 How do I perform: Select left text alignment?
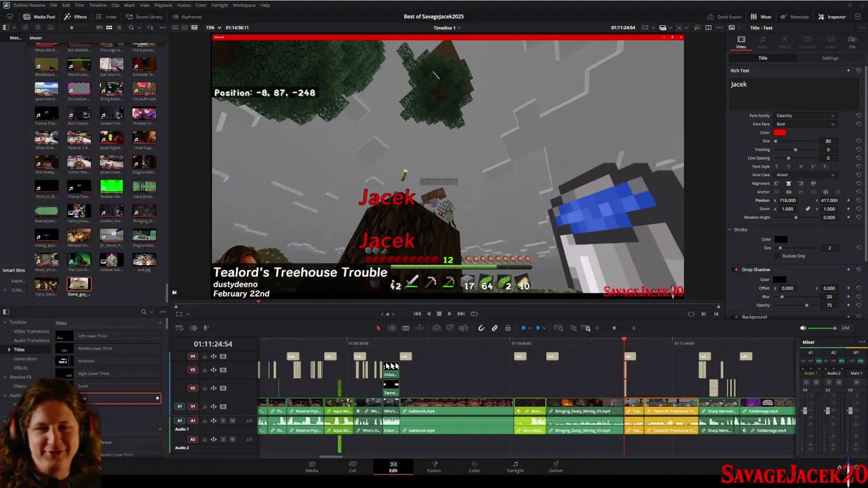coord(776,184)
